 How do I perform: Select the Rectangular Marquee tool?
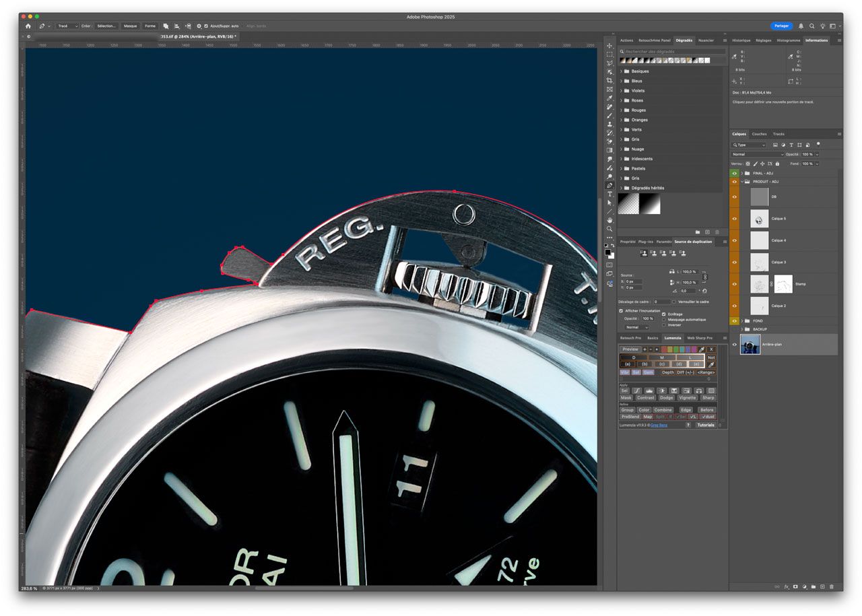click(x=609, y=55)
